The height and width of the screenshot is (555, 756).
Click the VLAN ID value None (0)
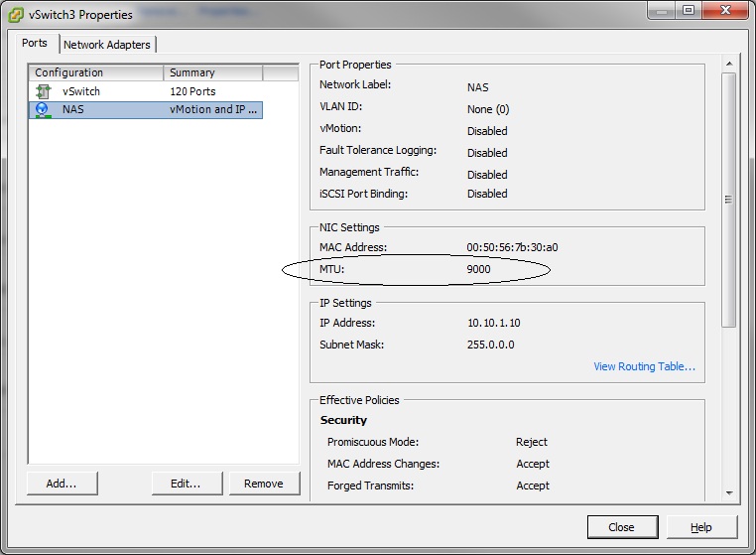point(488,109)
